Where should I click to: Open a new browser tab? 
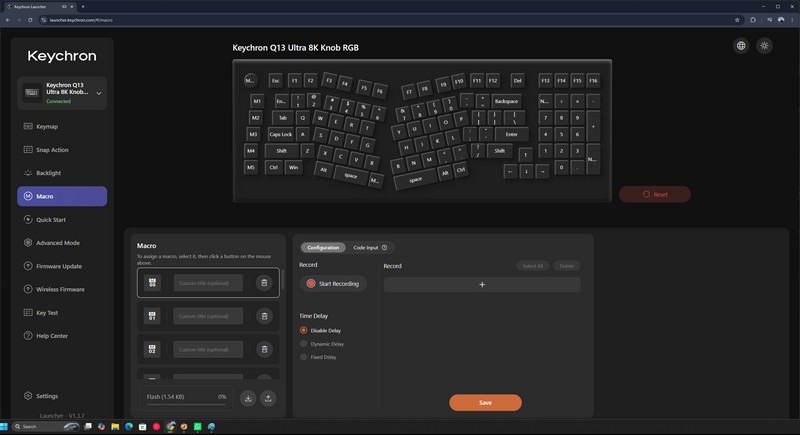tap(83, 7)
